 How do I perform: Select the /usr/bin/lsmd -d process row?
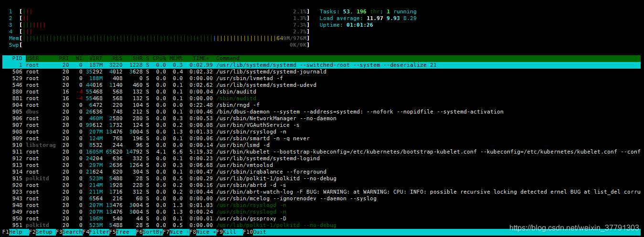pyautogui.click(x=322, y=145)
